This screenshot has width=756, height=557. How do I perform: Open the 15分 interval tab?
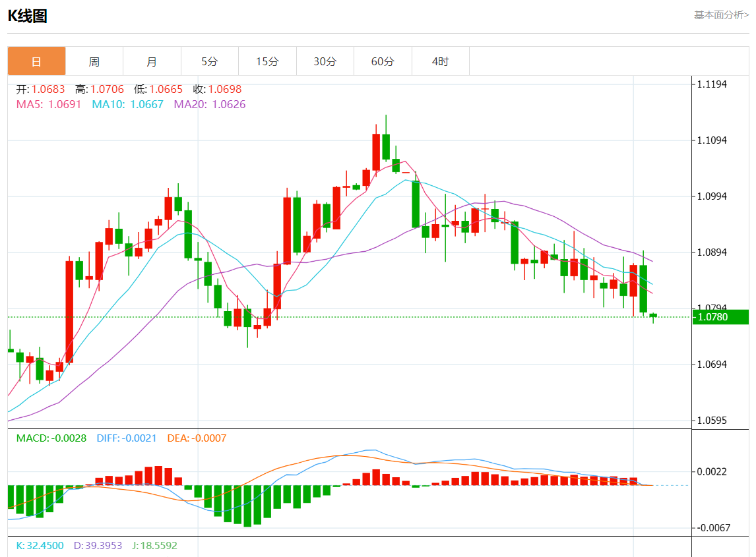pos(267,61)
